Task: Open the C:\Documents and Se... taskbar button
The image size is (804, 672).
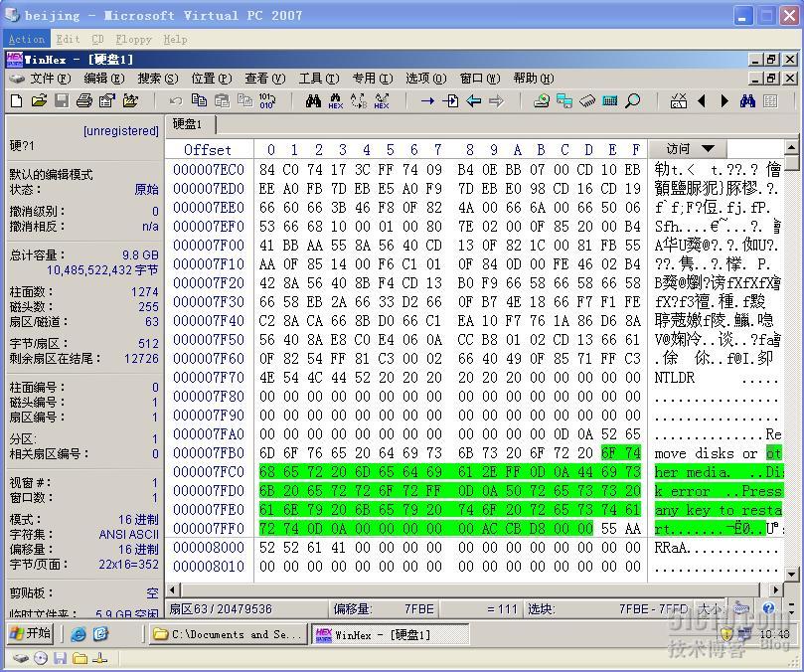Action: 229,634
